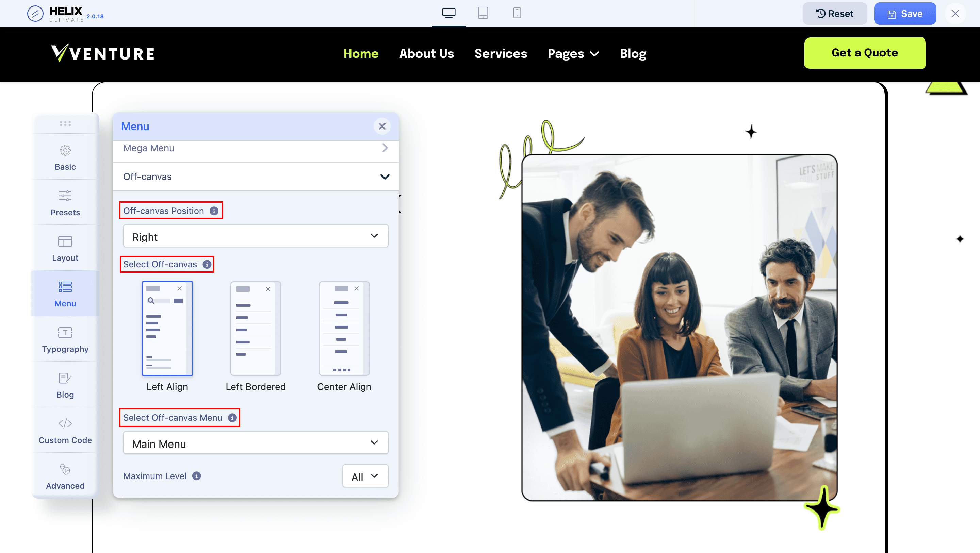Screen dimensions: 980x553
Task: Select the Left Align off-canvas style
Action: point(167,328)
